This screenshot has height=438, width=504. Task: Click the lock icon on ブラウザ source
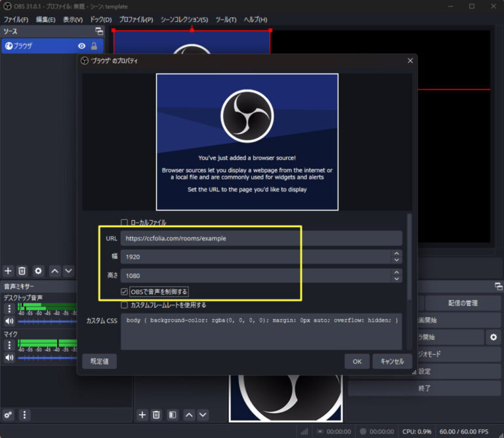coord(94,46)
